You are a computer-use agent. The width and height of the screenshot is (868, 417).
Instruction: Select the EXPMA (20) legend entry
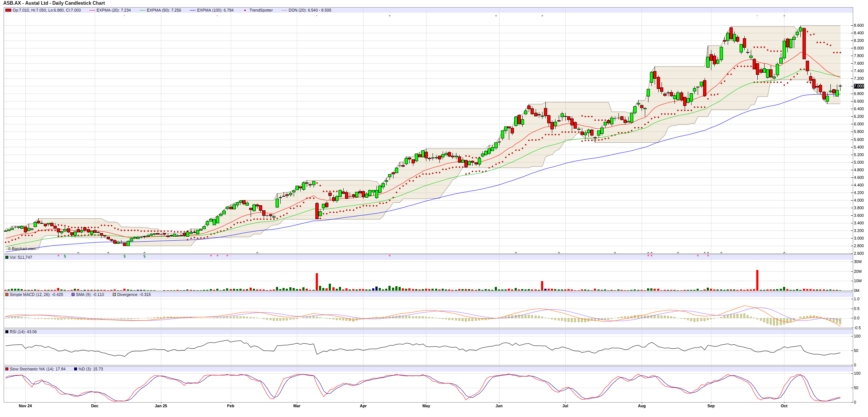(x=113, y=10)
